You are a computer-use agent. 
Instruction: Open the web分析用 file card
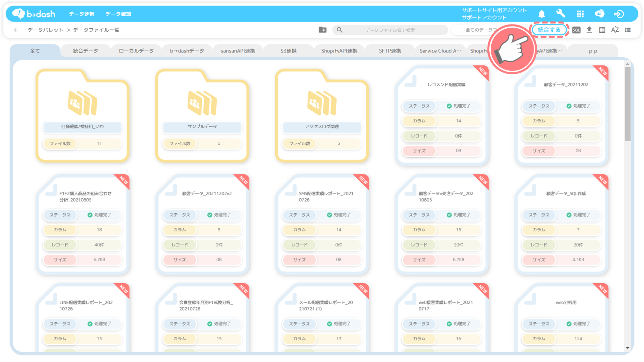[x=562, y=317]
